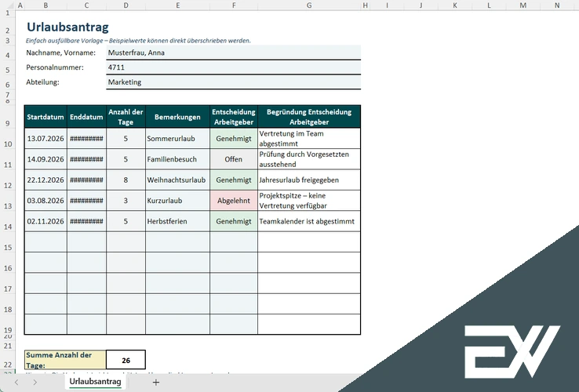The width and height of the screenshot is (579, 392).
Task: Select the Weihnachtsurlaub remarks cell
Action: (x=177, y=180)
